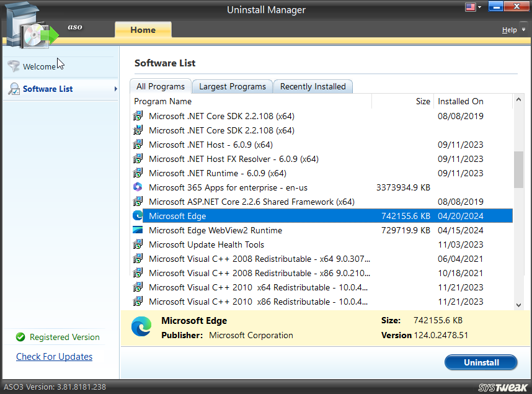Sort list by Installed On column header
This screenshot has height=394, width=532.
pyautogui.click(x=460, y=101)
